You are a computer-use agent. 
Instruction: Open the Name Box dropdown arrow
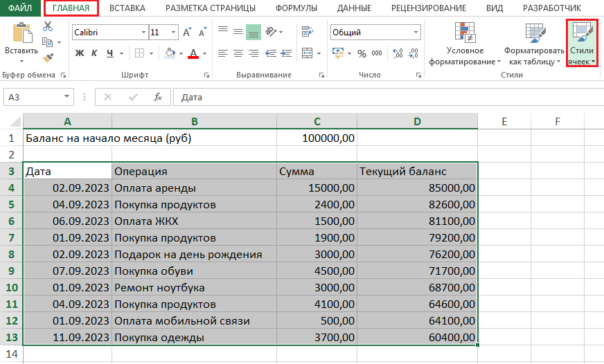tap(67, 98)
